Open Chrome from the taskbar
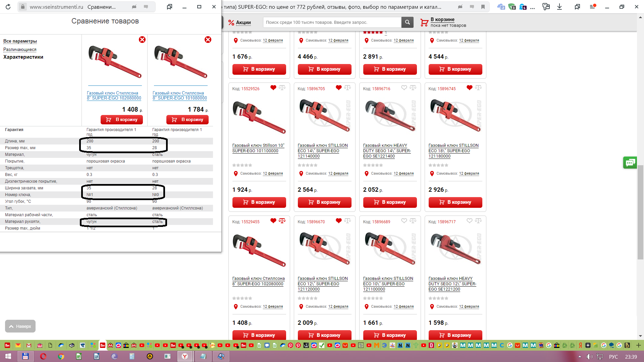This screenshot has width=644, height=362. point(61,356)
